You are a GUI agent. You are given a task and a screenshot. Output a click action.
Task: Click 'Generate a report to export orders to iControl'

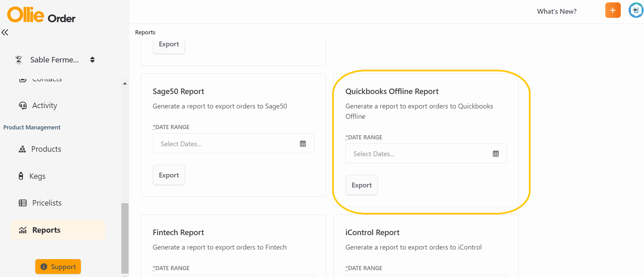(x=413, y=247)
